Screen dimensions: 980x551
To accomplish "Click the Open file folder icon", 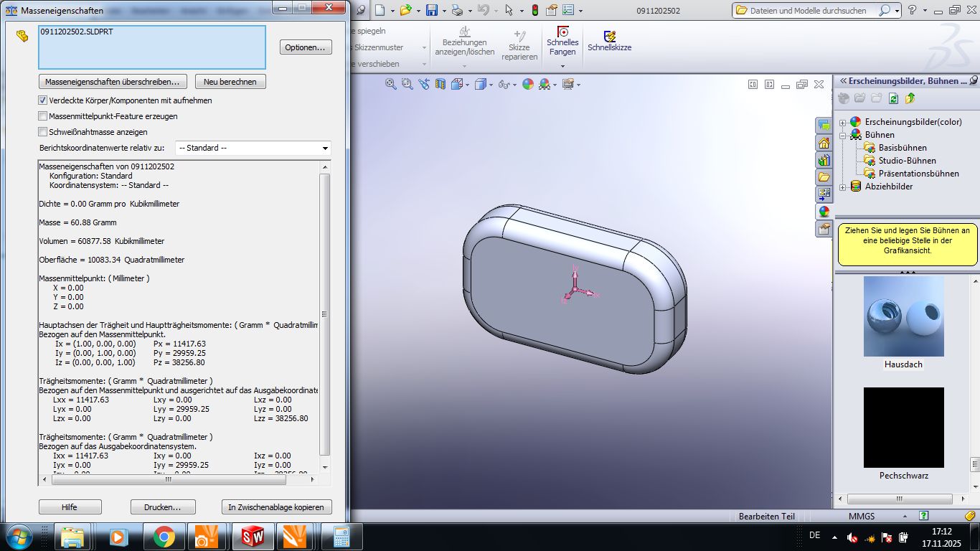I will click(405, 10).
